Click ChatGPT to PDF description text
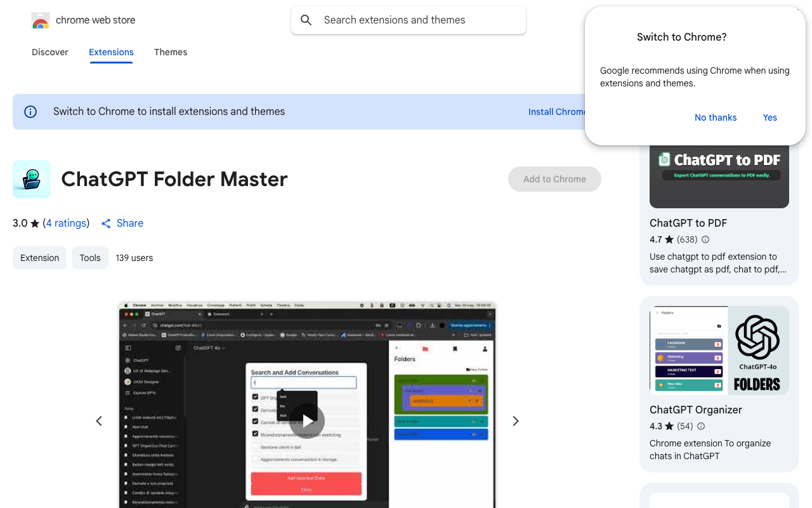 pyautogui.click(x=718, y=263)
